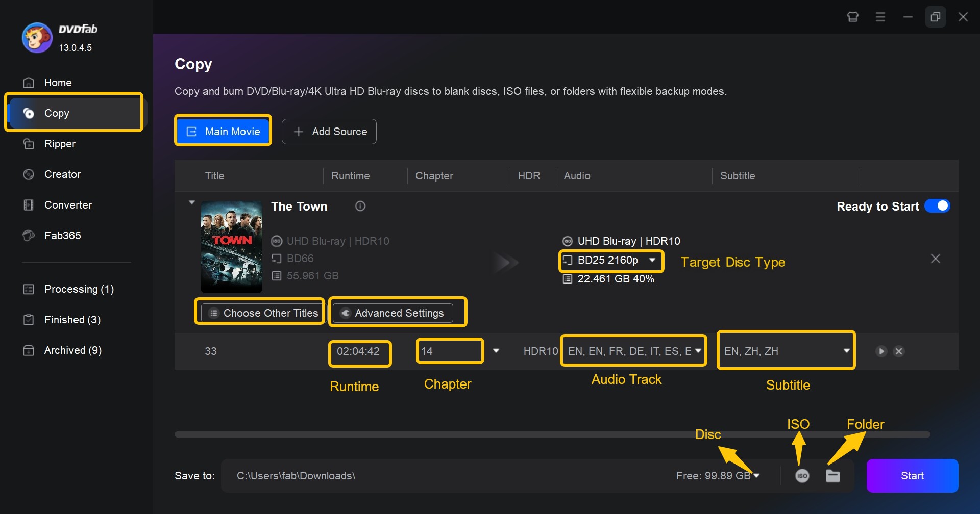This screenshot has width=980, height=514.
Task: Open the hamburger menu in title bar
Action: click(x=880, y=17)
